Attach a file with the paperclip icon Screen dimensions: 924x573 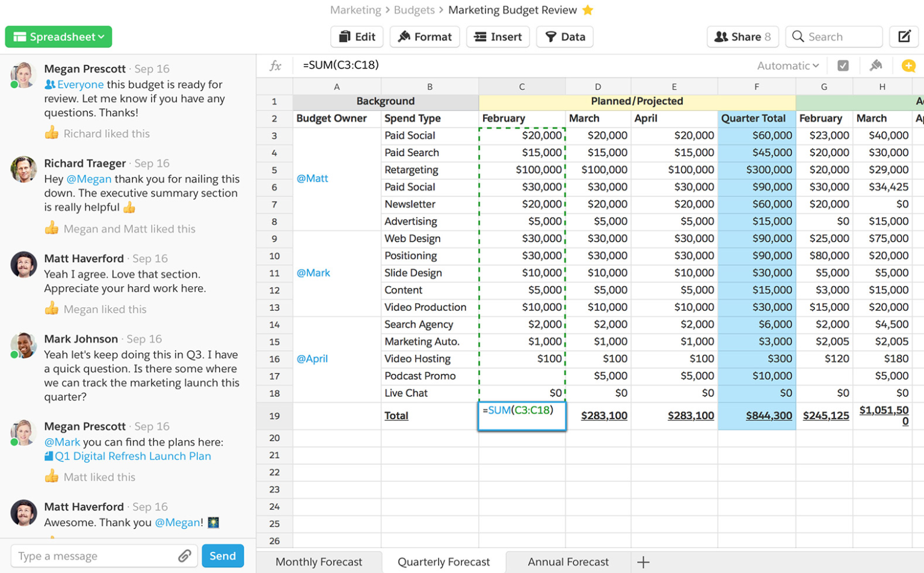coord(185,556)
